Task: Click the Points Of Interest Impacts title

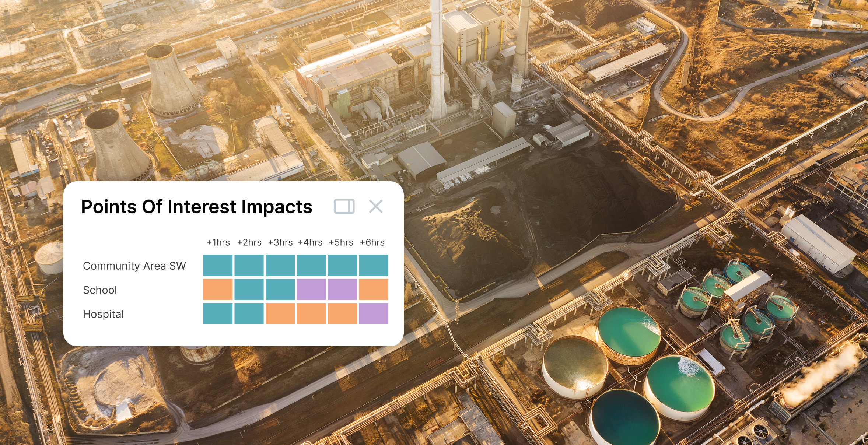Action: [197, 207]
